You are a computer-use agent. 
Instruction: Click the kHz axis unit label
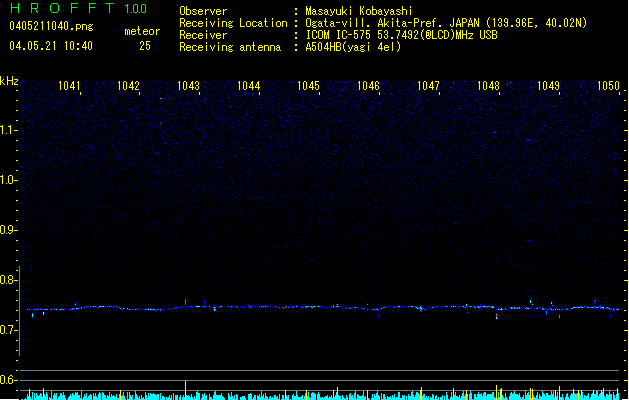(9, 81)
